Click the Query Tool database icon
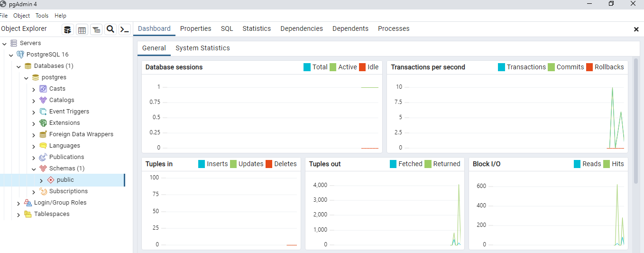 point(68,30)
